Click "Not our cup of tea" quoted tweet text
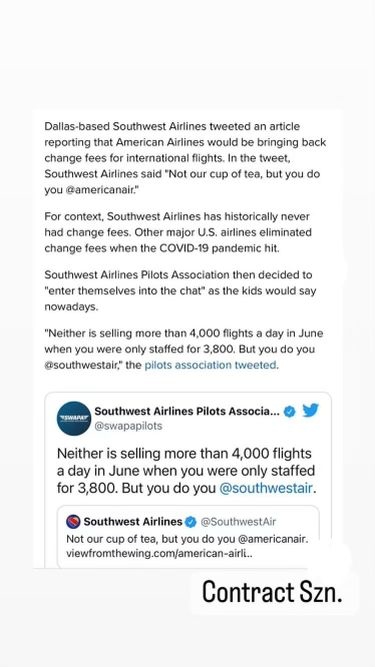Viewport: 375px width, 667px height. [186, 539]
